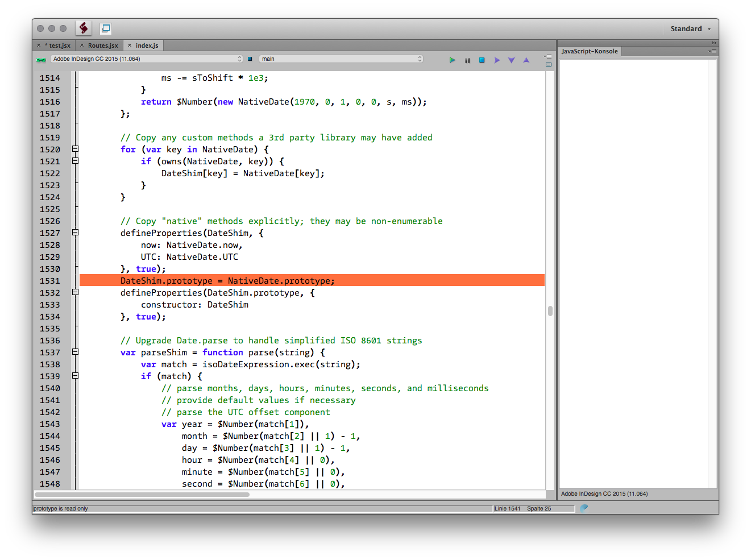Screen dimensions: 751x560
Task: Click line number 1526 in gutter
Action: (50, 221)
